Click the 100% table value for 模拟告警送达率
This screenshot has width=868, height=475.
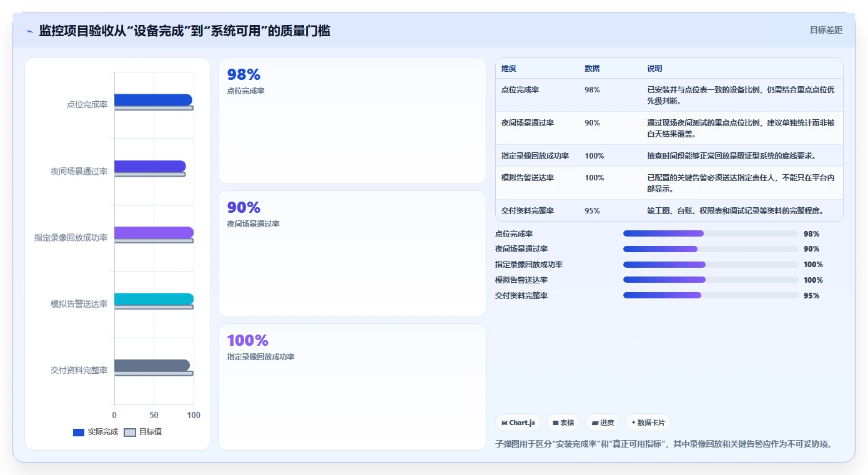pos(594,178)
